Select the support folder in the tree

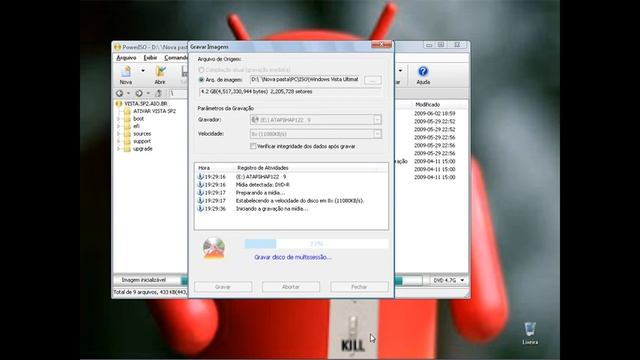(142, 141)
